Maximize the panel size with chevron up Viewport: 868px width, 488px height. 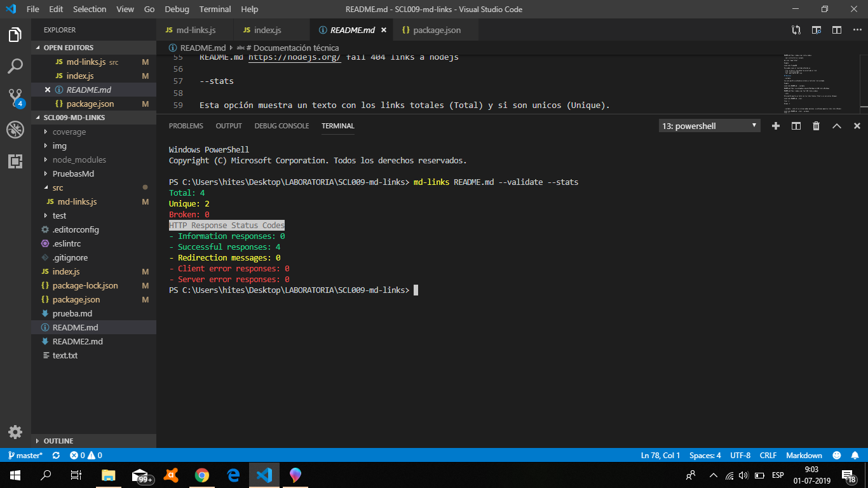tap(837, 126)
